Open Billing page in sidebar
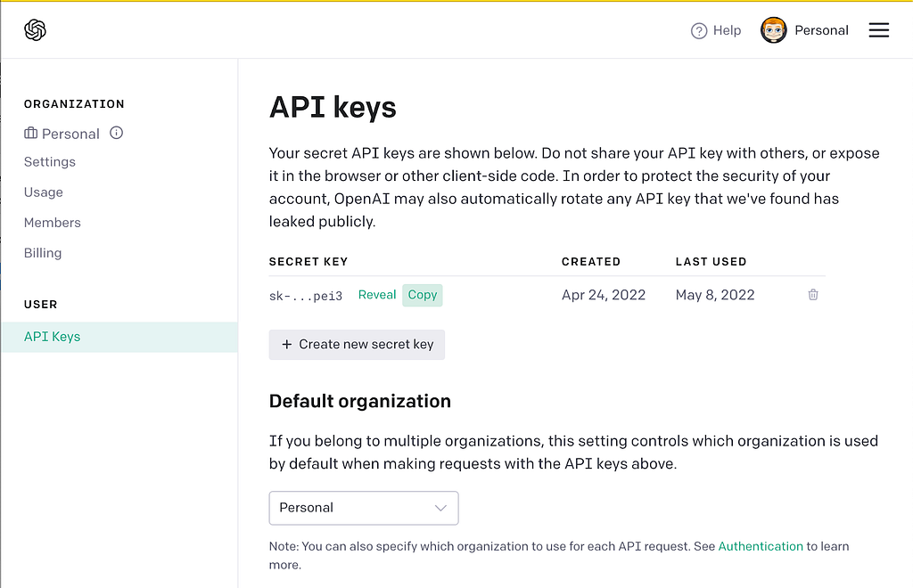The width and height of the screenshot is (913, 588). [x=43, y=253]
